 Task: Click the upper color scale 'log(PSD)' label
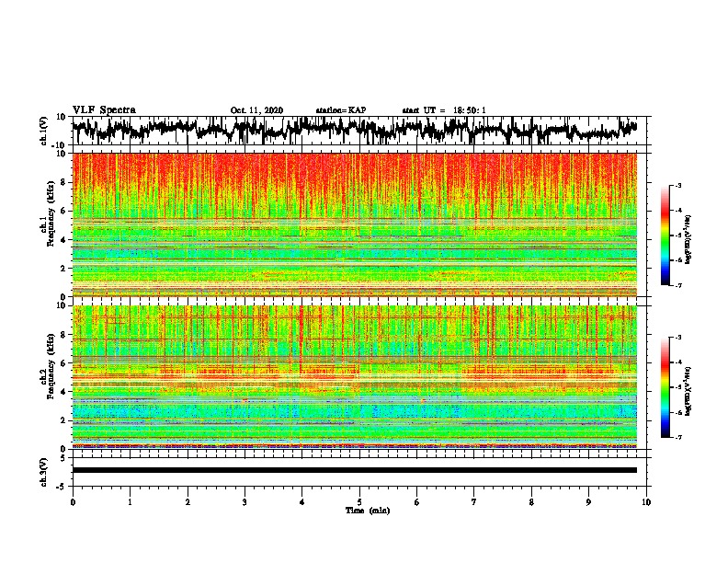(x=688, y=240)
